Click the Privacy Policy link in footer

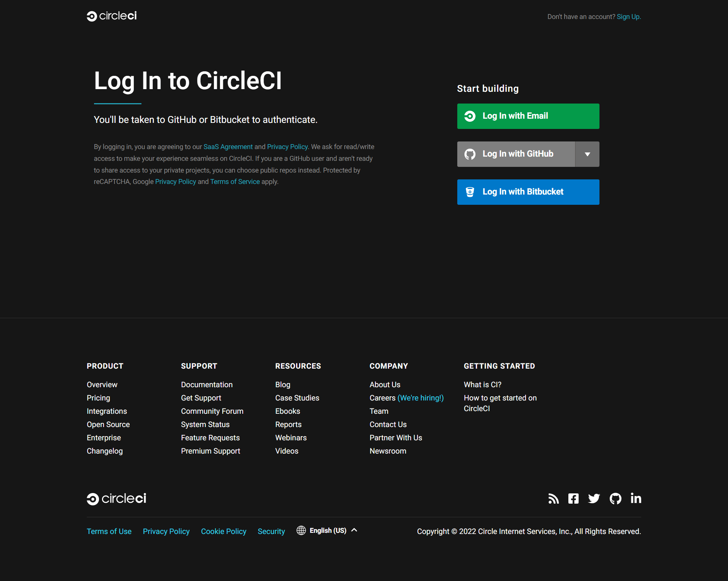pyautogui.click(x=166, y=531)
